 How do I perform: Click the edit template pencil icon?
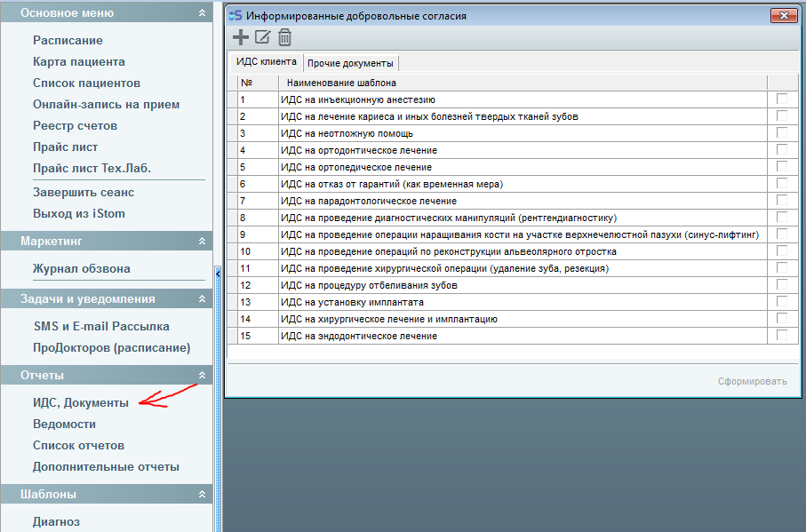point(262,37)
